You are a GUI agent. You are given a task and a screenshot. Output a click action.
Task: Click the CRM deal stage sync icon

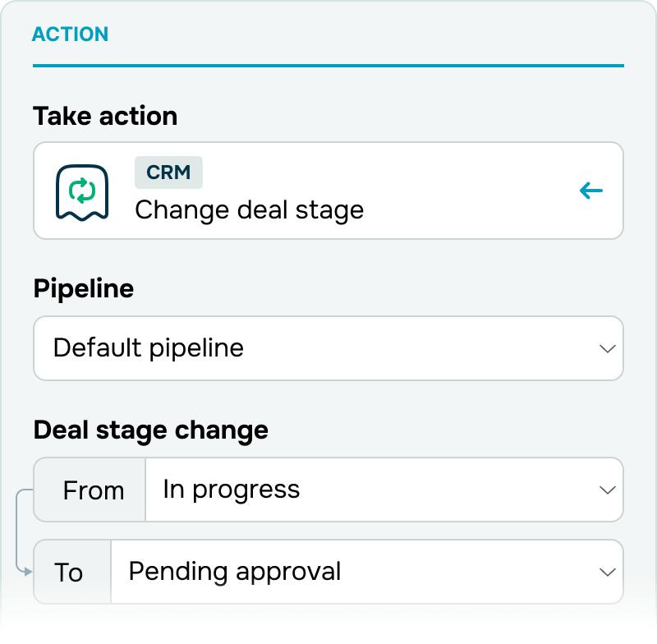click(82, 192)
